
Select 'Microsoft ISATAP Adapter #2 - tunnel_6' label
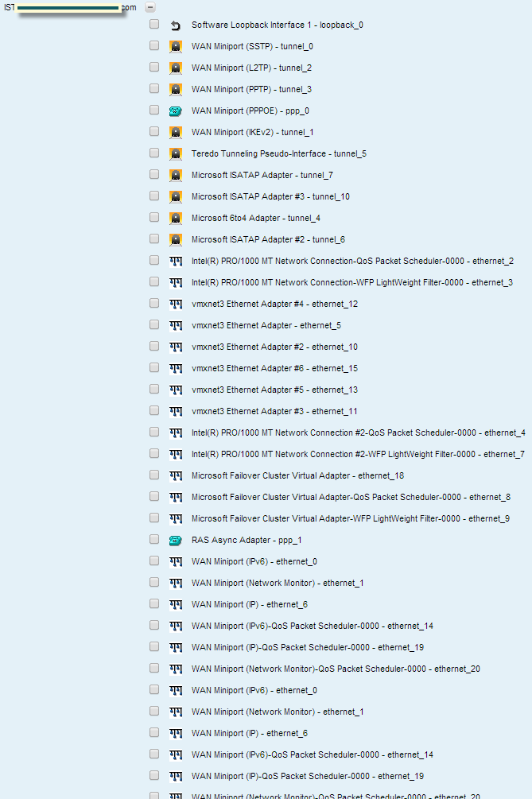[268, 239]
